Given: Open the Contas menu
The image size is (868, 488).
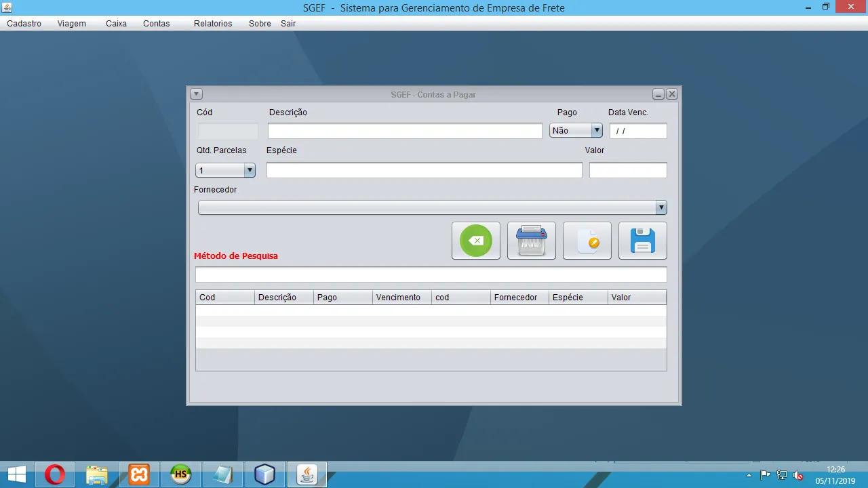Looking at the screenshot, I should pos(157,24).
